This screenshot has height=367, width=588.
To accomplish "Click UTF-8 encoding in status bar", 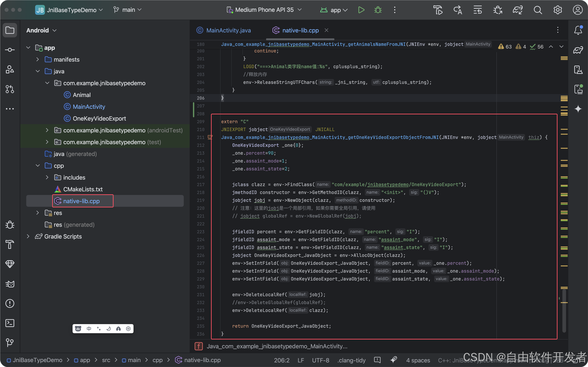I will (x=320, y=360).
